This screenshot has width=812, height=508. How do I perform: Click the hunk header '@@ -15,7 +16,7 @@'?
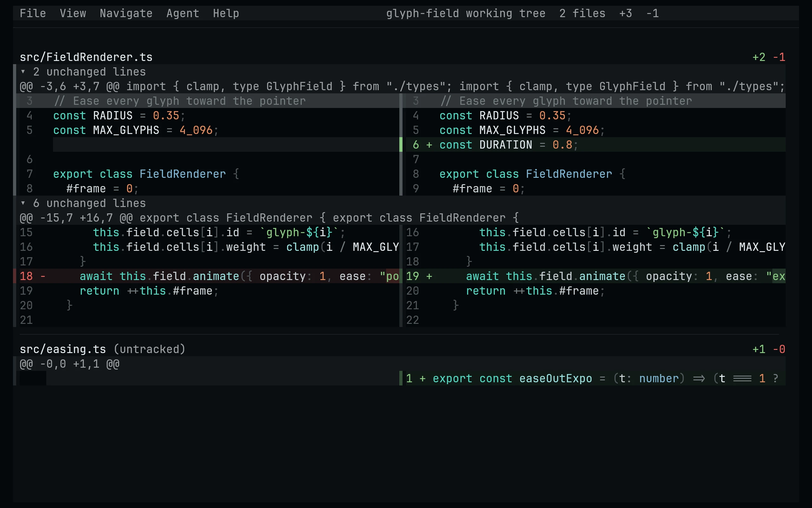pos(401,218)
